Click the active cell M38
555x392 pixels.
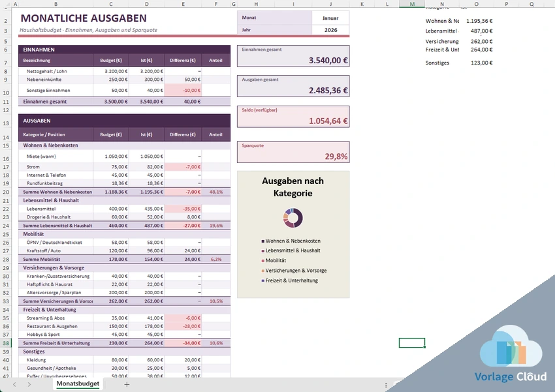[411, 343]
